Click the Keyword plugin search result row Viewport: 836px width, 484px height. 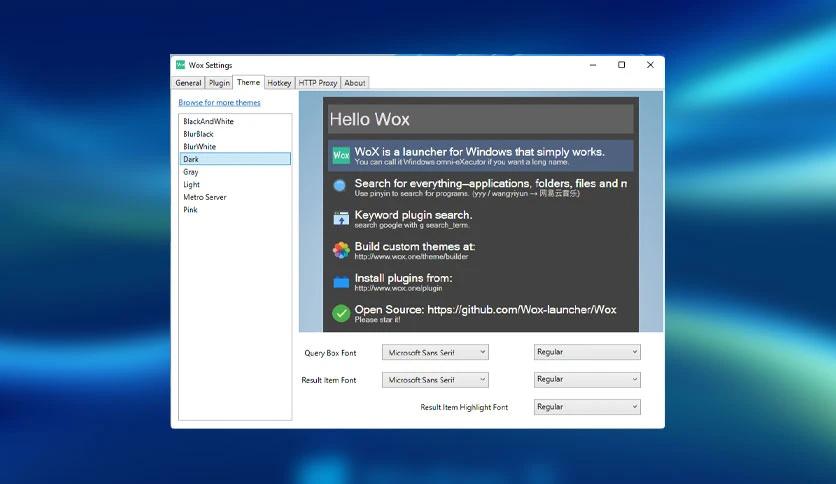(480, 219)
